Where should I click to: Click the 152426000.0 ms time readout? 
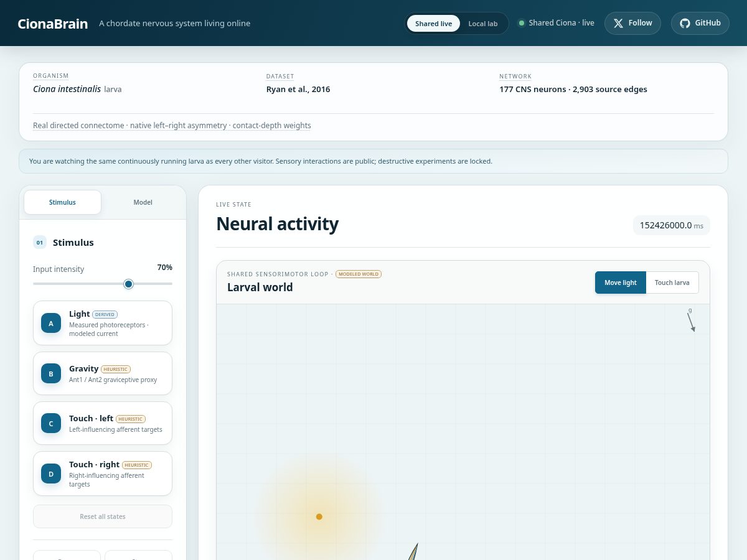tap(672, 225)
